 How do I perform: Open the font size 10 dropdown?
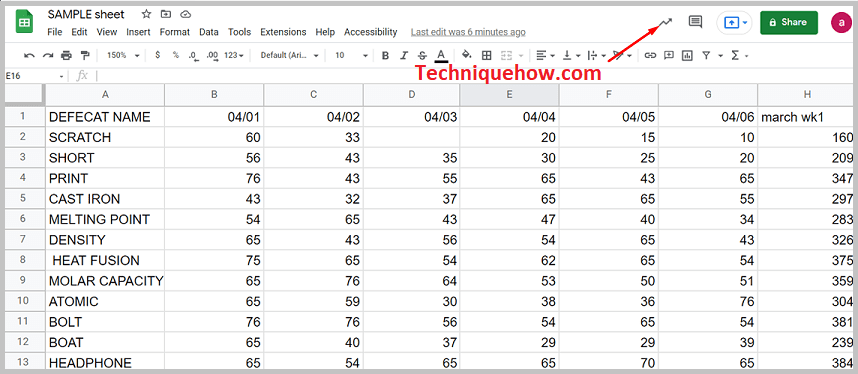351,55
